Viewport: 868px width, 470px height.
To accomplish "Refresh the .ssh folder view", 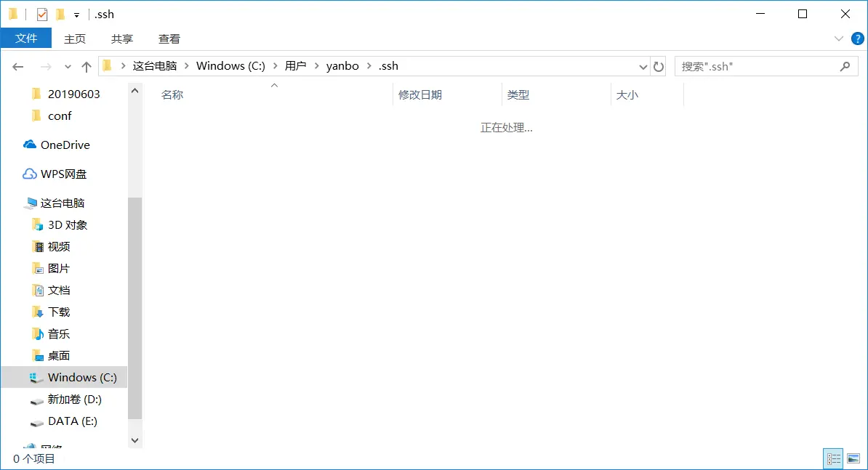I will tap(659, 66).
